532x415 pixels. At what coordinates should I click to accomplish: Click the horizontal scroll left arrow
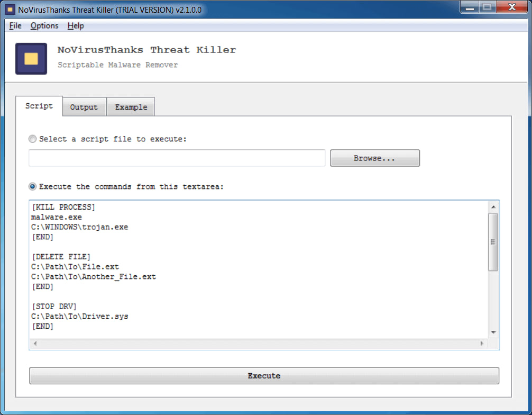pyautogui.click(x=35, y=344)
